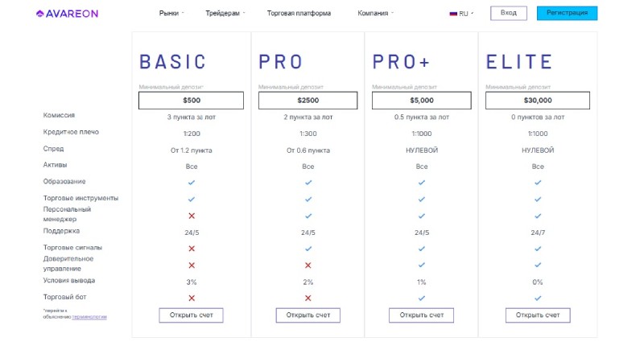Image resolution: width=644 pixels, height=350 pixels.
Task: Click the red cross for PRO trust management
Action: point(308,266)
